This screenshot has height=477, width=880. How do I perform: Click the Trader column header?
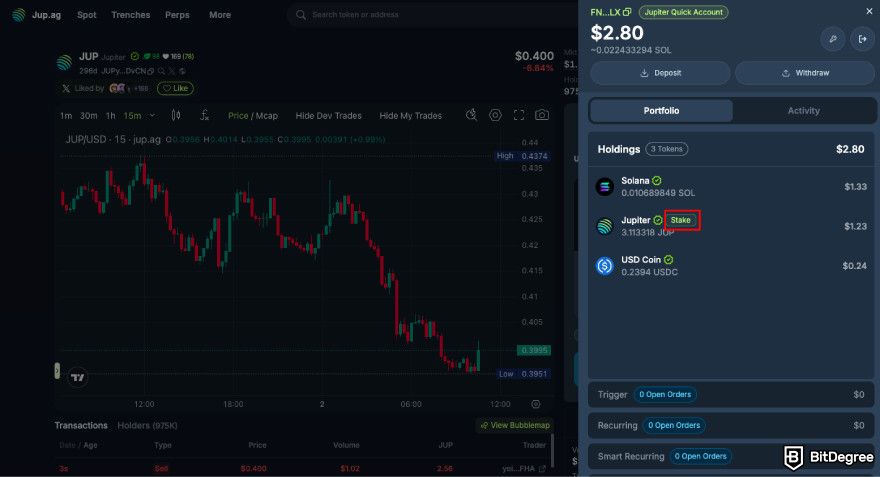click(x=534, y=445)
